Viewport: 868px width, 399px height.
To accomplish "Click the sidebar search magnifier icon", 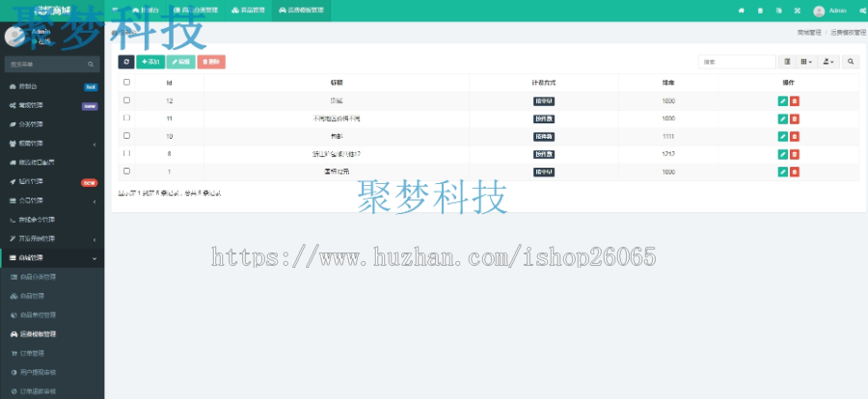I will (91, 65).
